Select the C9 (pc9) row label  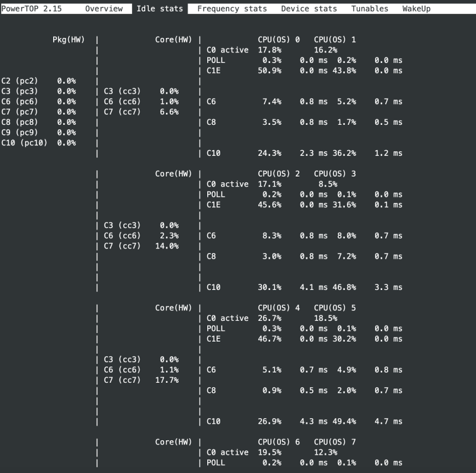20,132
